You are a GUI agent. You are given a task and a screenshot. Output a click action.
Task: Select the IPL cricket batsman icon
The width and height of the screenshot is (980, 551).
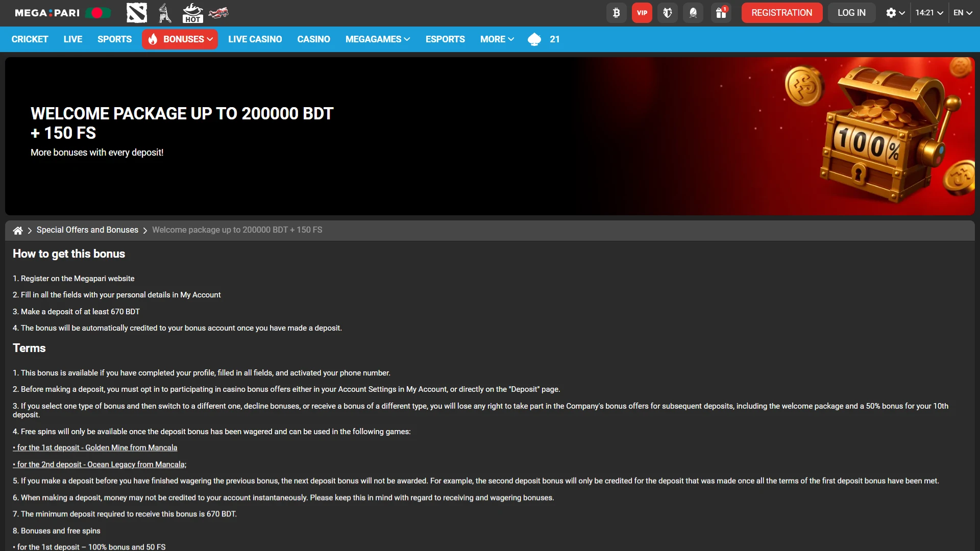point(164,13)
